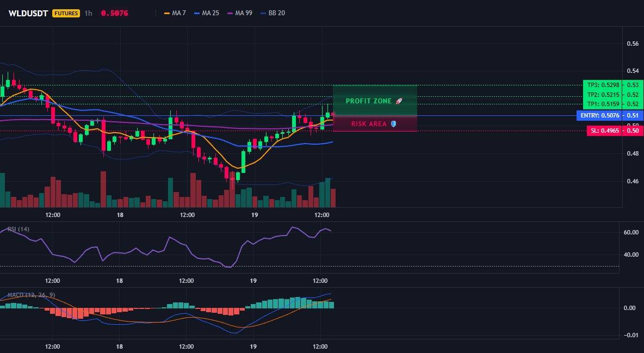Screen dimensions: 644x353
Task: Click date 19 on the price chart time axis
Action: point(254,215)
